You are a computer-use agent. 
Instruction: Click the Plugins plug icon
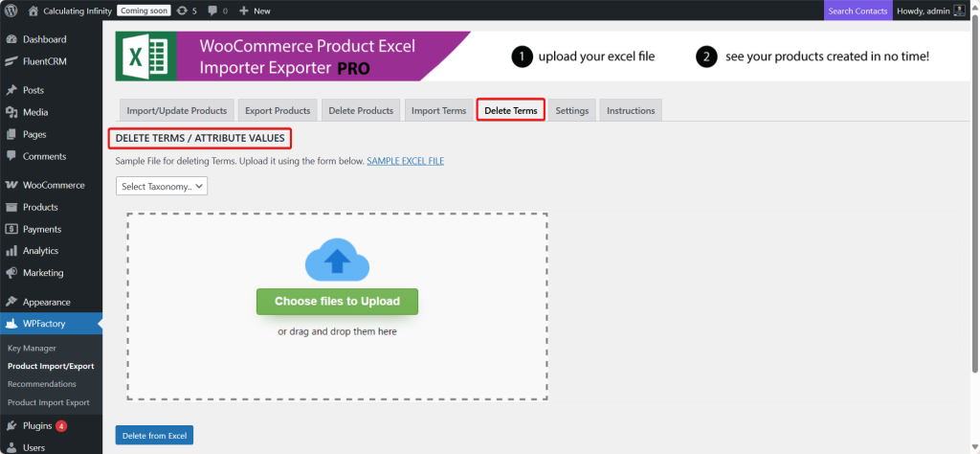(x=11, y=426)
